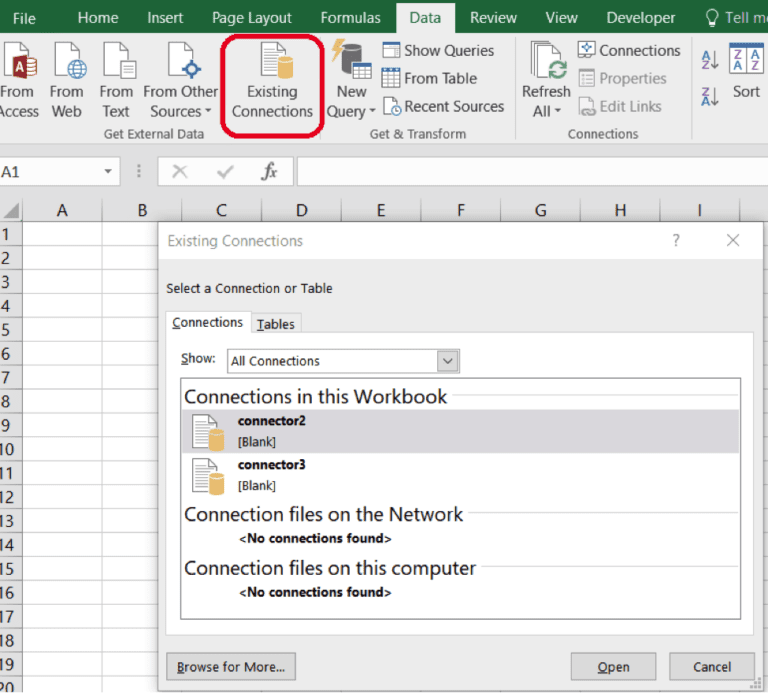Select column A header
Viewport: 768px width, 693px height.
[62, 211]
